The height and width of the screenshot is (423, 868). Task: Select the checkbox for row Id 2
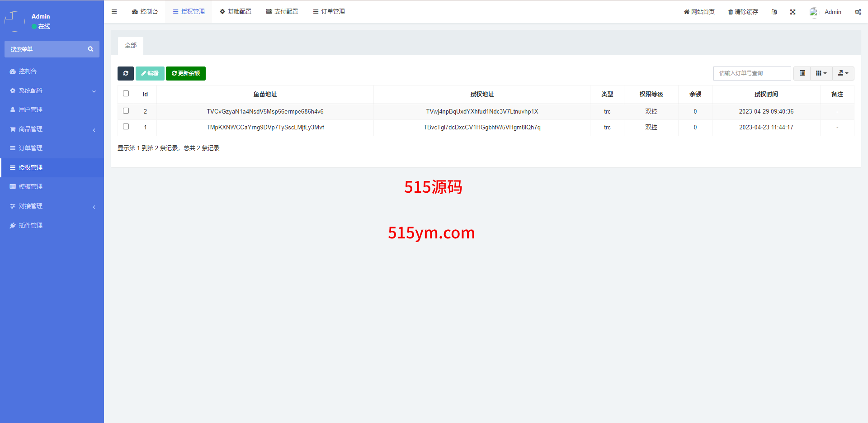point(126,111)
